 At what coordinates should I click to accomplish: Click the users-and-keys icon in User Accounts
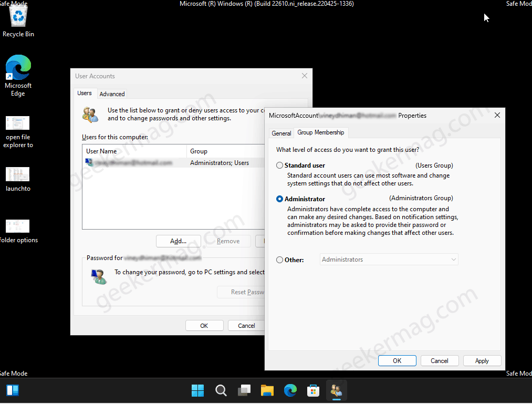pyautogui.click(x=90, y=115)
